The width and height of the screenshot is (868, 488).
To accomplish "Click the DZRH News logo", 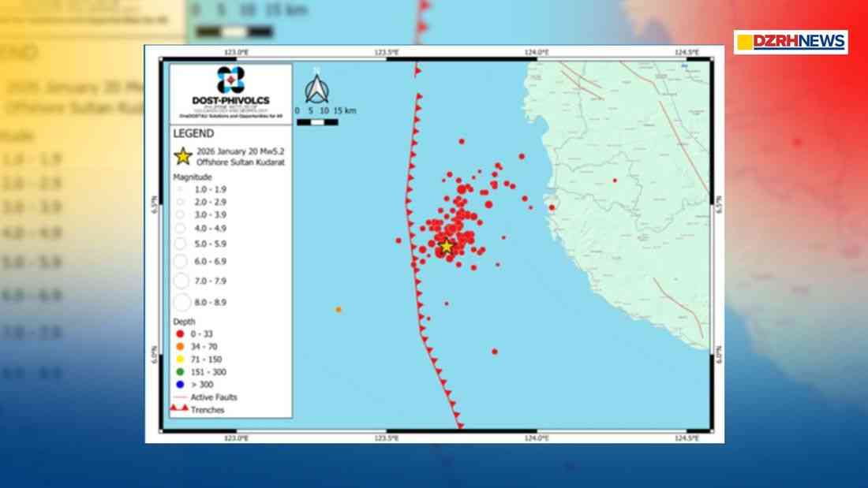I will pyautogui.click(x=791, y=42).
